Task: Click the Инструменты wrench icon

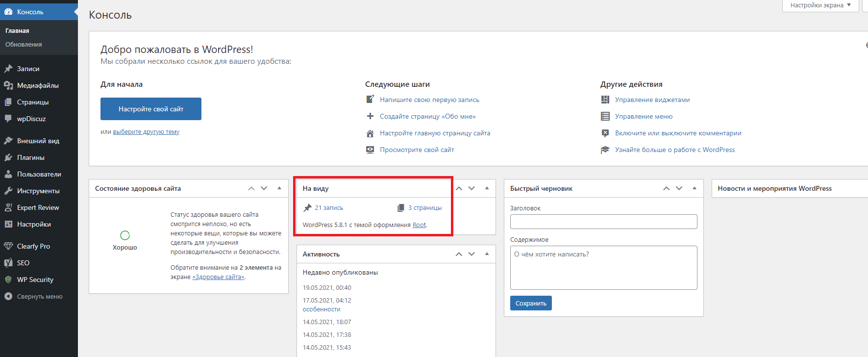Action: pyautogui.click(x=8, y=191)
